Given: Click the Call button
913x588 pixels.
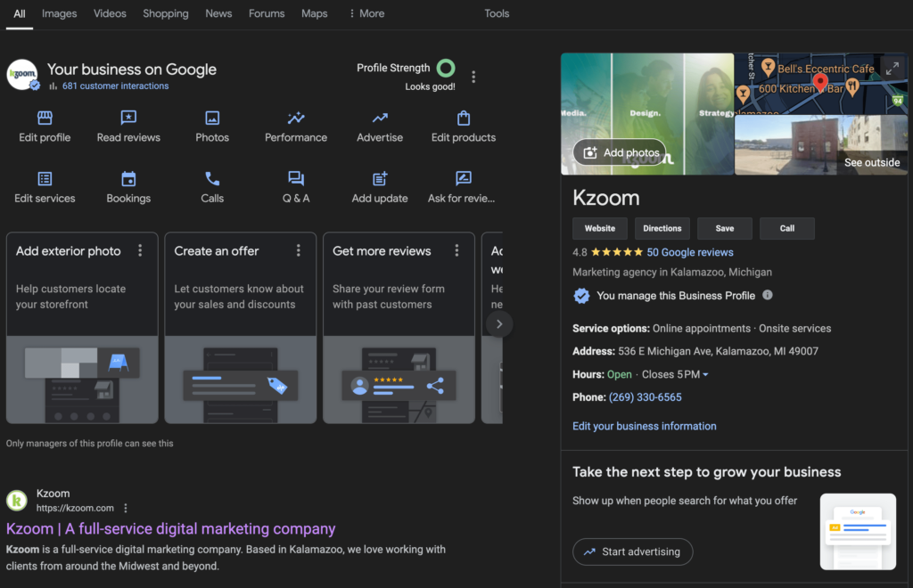Looking at the screenshot, I should coord(786,229).
